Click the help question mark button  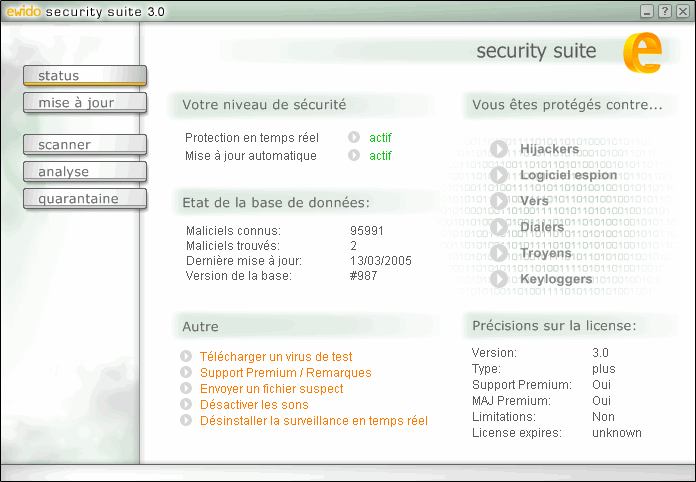(x=664, y=11)
